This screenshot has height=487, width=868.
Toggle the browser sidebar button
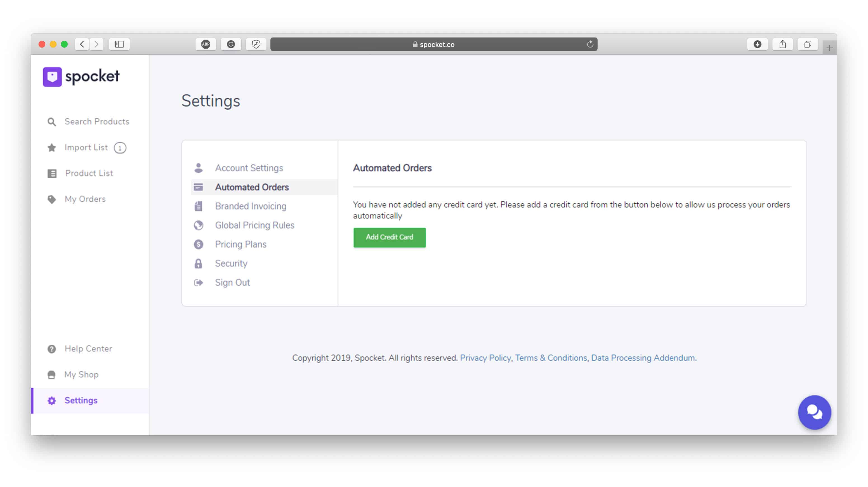(x=119, y=44)
